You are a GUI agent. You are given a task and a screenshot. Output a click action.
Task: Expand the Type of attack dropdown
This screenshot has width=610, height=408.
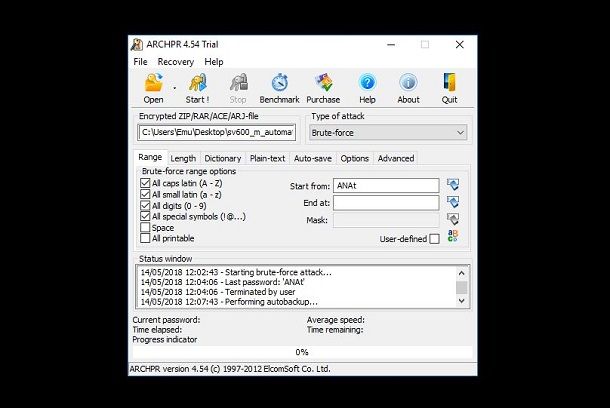[388, 133]
